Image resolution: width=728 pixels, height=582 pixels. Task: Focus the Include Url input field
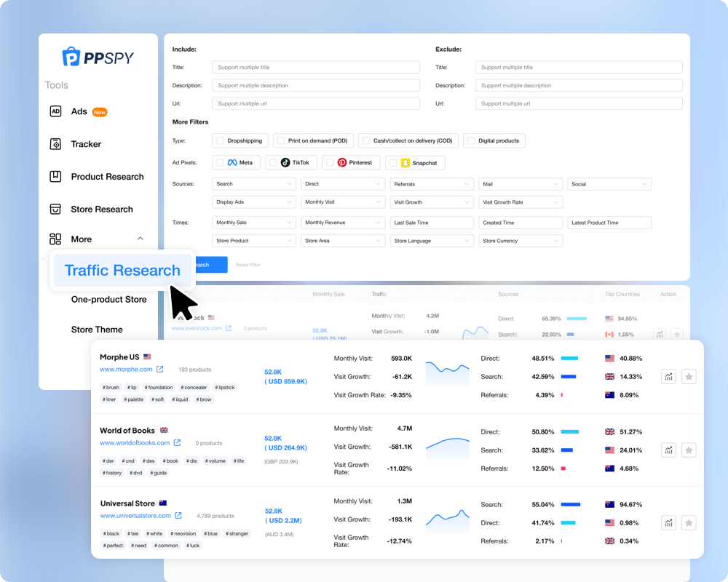click(316, 103)
